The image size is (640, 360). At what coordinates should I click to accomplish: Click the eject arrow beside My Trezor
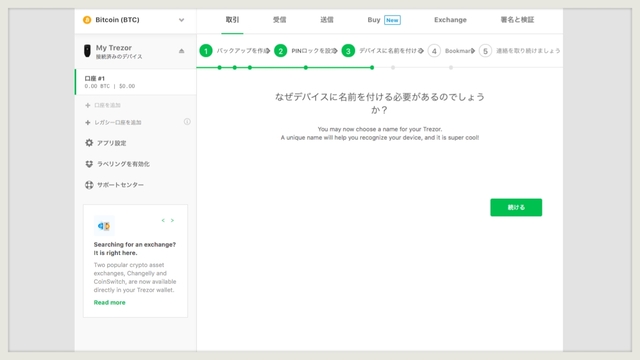181,51
